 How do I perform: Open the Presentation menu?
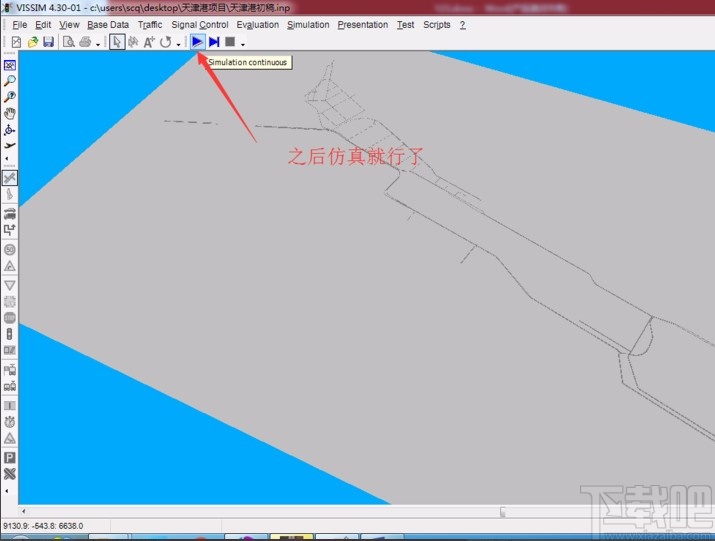(363, 25)
